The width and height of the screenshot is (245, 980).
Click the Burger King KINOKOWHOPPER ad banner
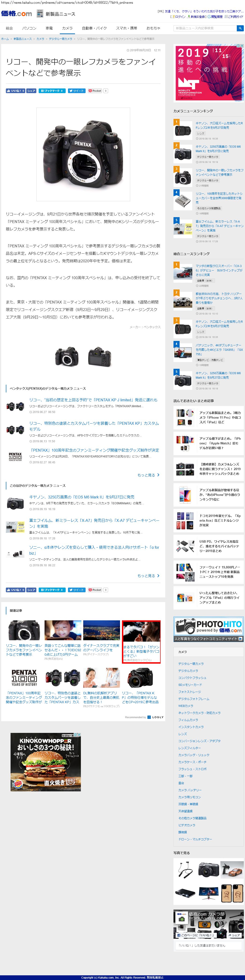[46, 762]
